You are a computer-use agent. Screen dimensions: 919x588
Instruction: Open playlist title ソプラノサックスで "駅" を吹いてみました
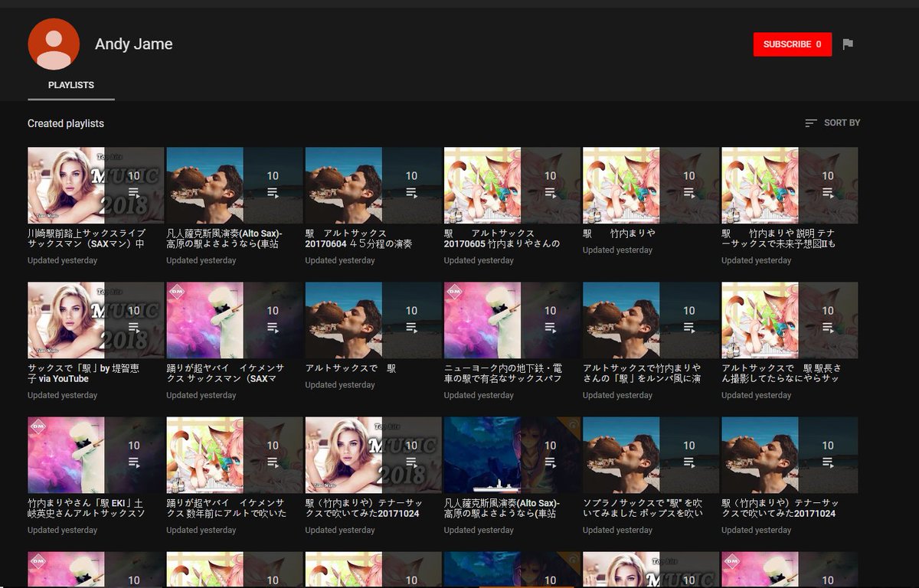tap(643, 508)
